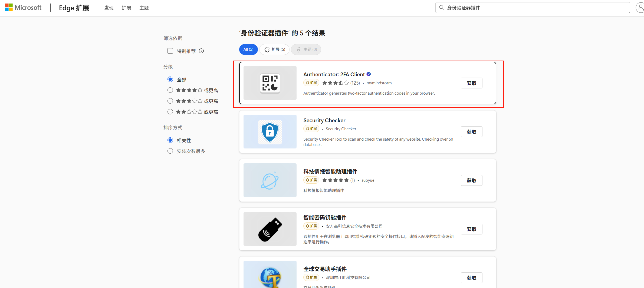This screenshot has height=288, width=644.
Task: Click the Security Checker Tool description text
Action: click(x=378, y=142)
